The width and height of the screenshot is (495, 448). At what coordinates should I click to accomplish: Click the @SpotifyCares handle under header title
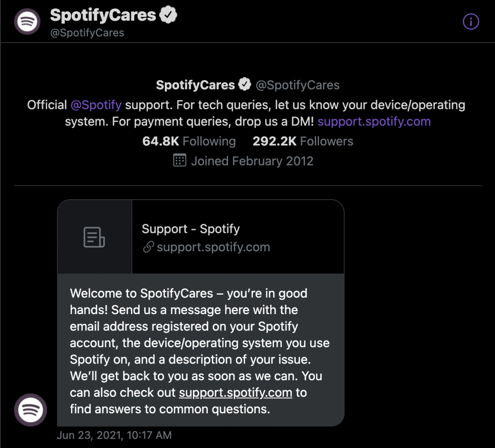click(87, 33)
